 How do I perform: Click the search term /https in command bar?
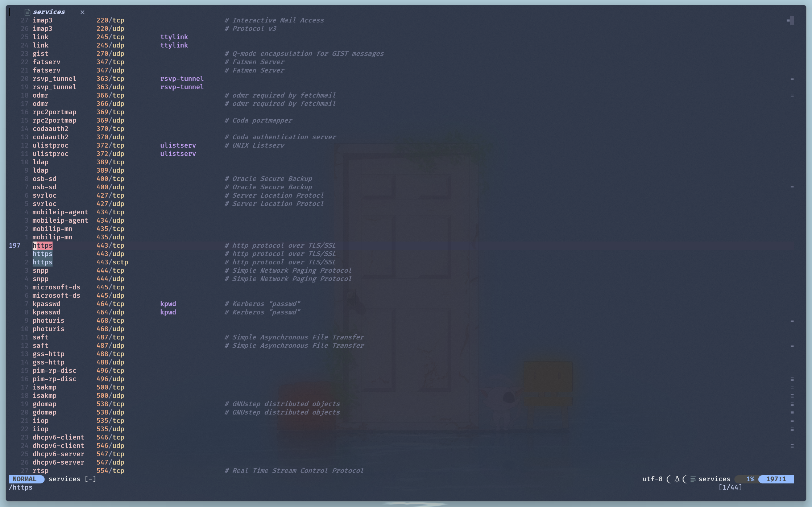tap(22, 487)
